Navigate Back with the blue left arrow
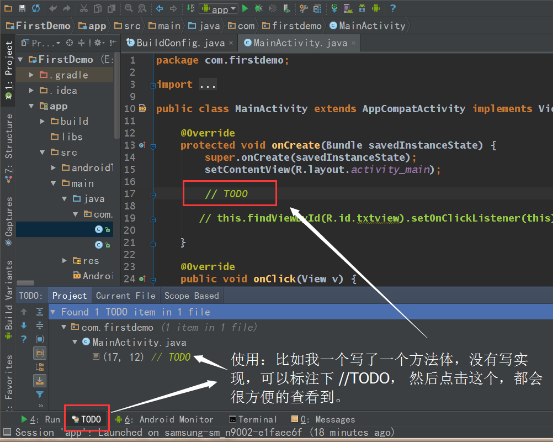 coord(159,8)
